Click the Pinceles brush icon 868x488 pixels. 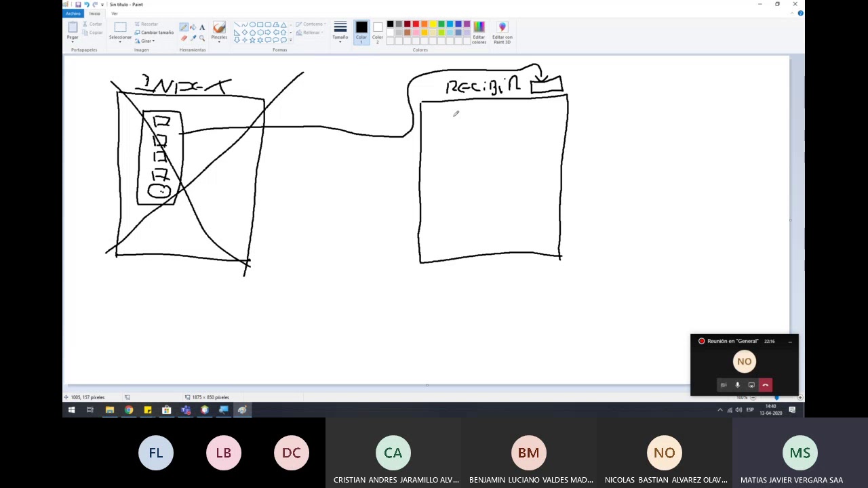point(219,27)
